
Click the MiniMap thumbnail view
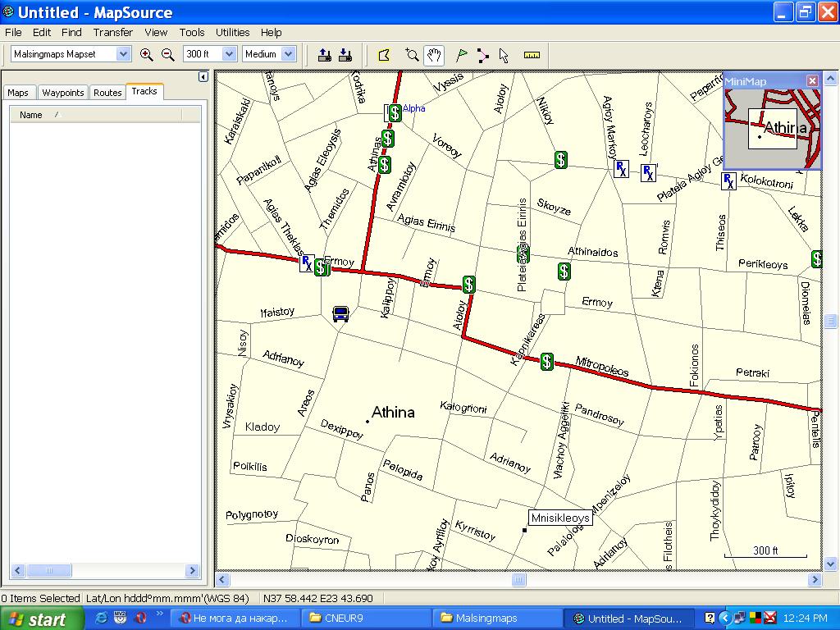click(772, 128)
